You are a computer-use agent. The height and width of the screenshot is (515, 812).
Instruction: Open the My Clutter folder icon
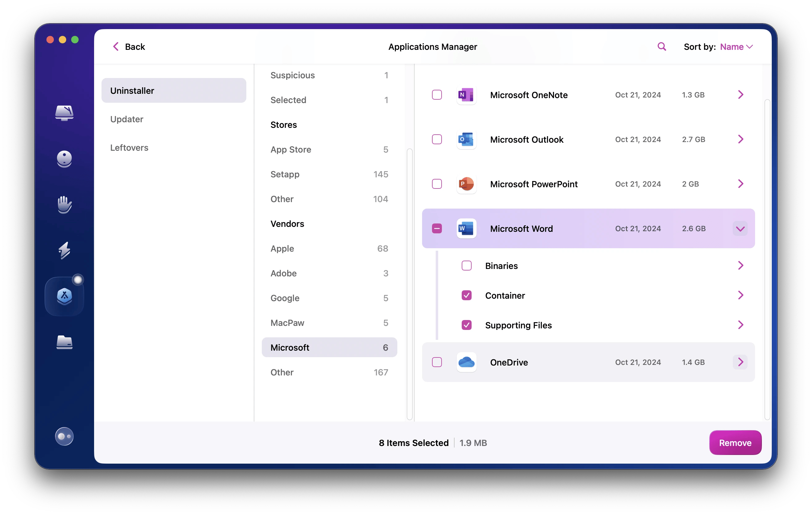pos(64,342)
